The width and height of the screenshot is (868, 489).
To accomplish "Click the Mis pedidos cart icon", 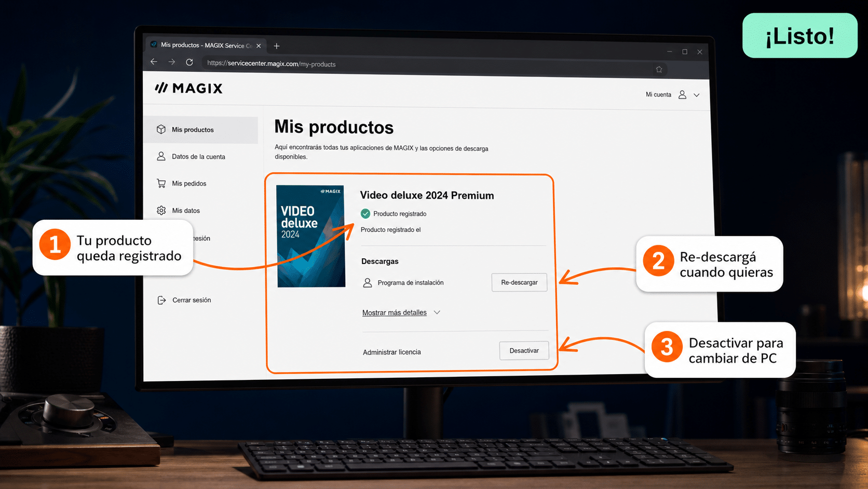I will coord(161,183).
